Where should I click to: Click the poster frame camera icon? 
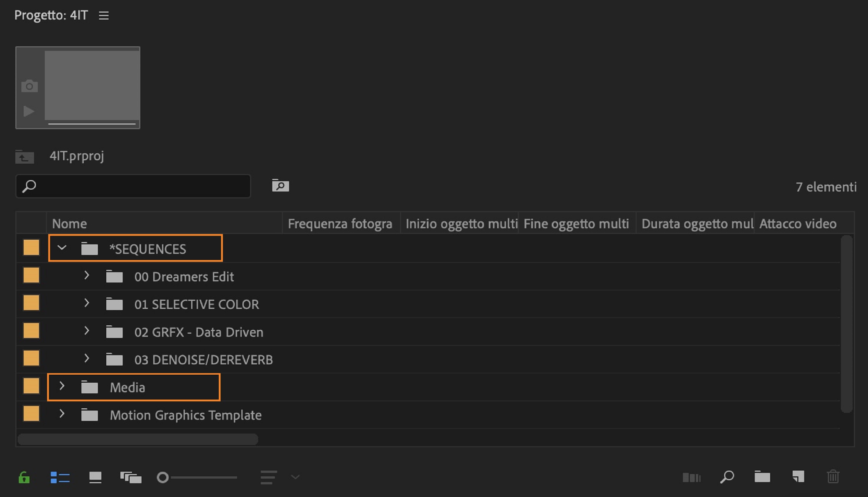tap(29, 86)
